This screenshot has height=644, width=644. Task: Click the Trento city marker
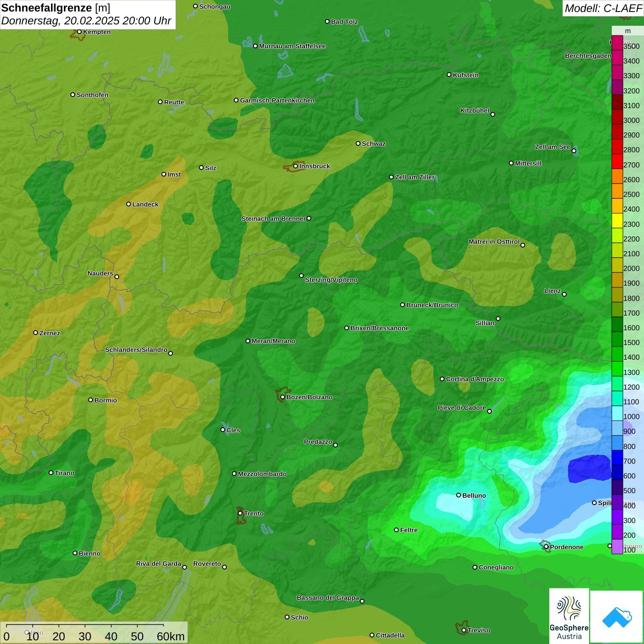coord(240,513)
